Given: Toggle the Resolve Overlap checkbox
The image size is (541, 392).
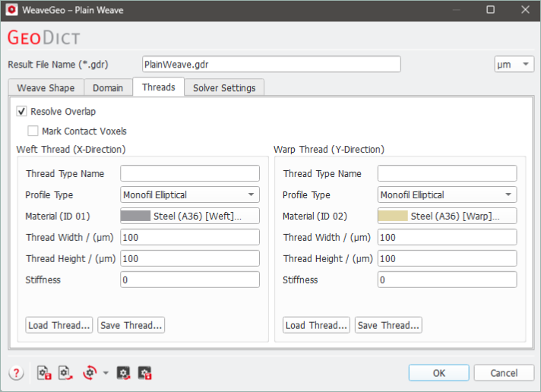Looking at the screenshot, I should (21, 112).
